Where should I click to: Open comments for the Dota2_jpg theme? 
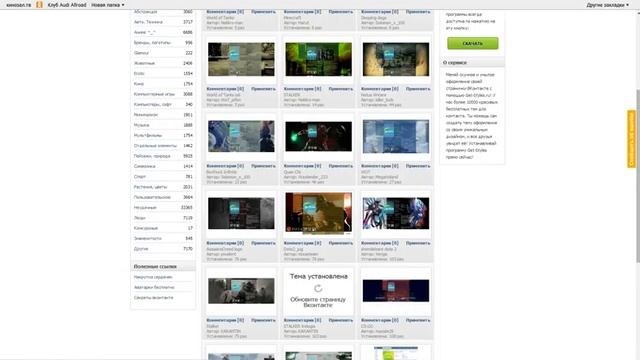(x=302, y=243)
